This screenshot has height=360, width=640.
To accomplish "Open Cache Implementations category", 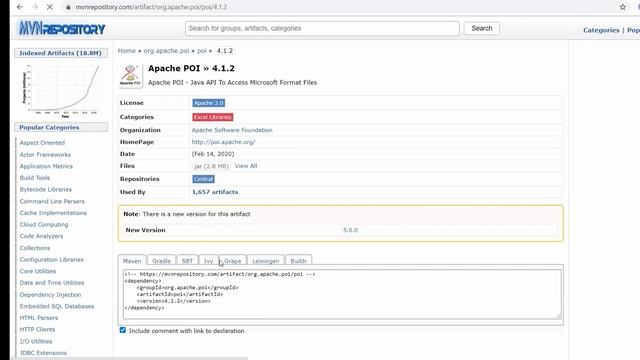I will click(53, 213).
